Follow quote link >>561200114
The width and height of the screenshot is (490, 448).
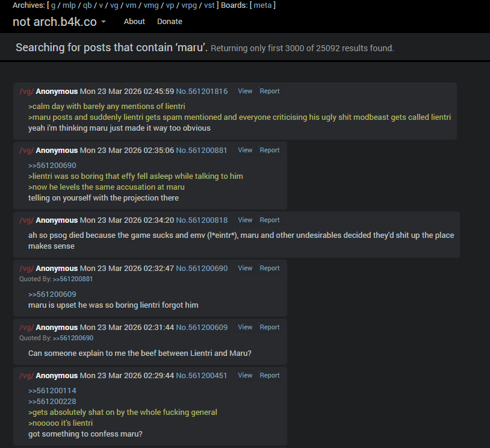(x=52, y=390)
